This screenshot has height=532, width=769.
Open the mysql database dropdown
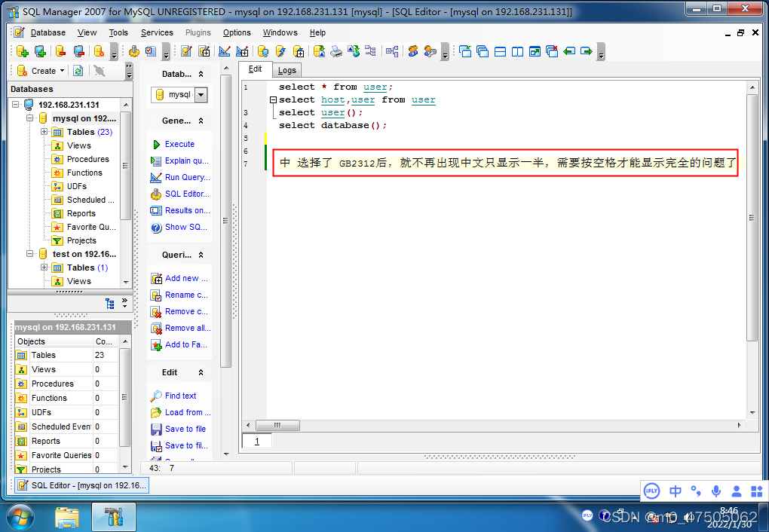[x=201, y=95]
